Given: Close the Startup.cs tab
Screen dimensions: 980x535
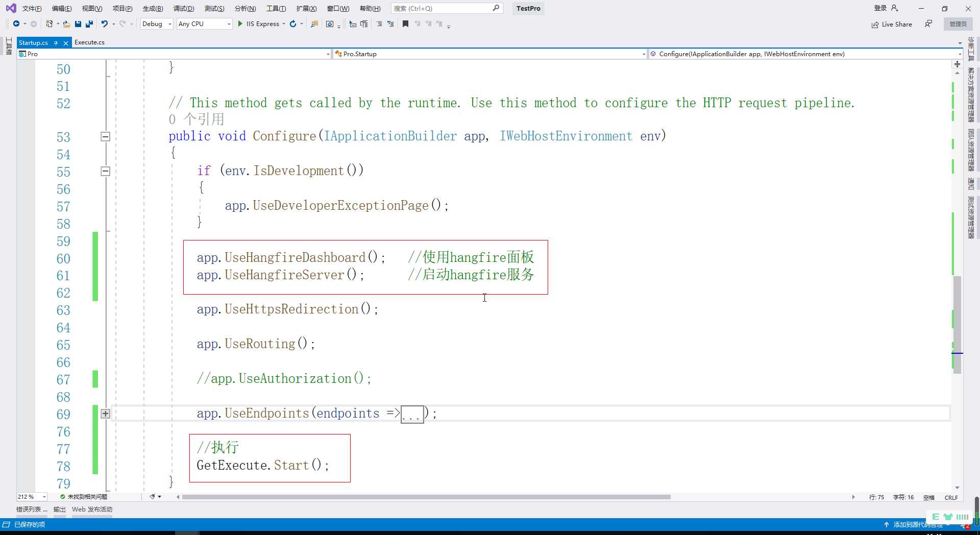Looking at the screenshot, I should point(65,43).
